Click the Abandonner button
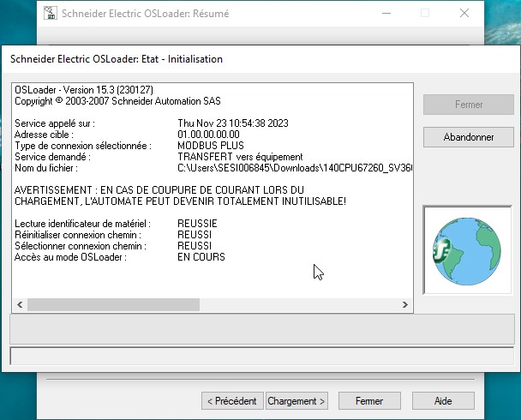The height and width of the screenshot is (420, 521). (469, 137)
